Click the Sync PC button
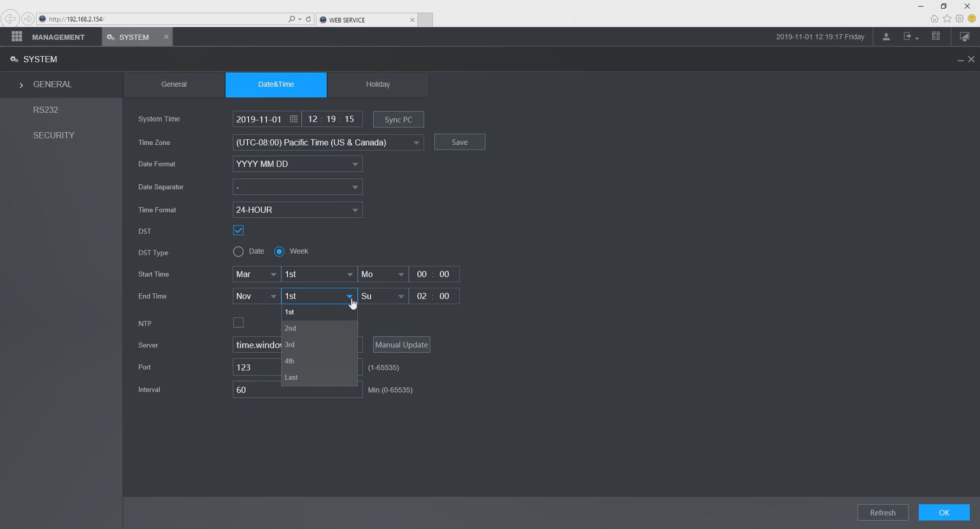This screenshot has height=529, width=980. click(x=398, y=119)
